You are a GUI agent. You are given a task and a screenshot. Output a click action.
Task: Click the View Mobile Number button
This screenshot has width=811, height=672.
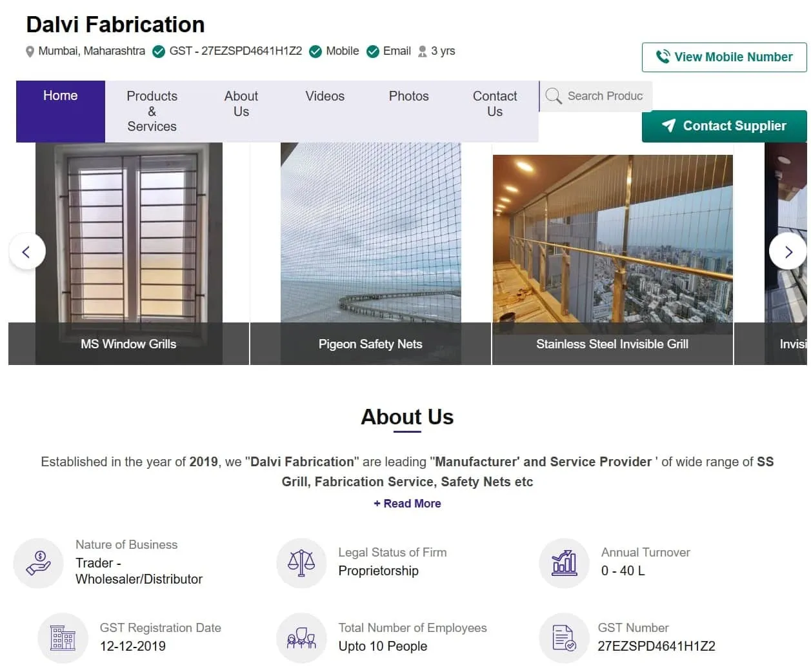point(723,57)
